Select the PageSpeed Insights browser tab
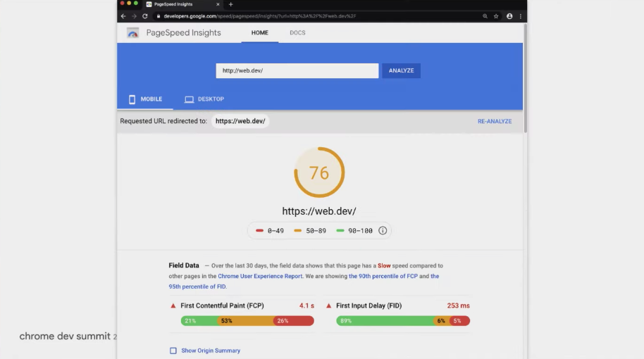The image size is (644, 359). pos(182,4)
